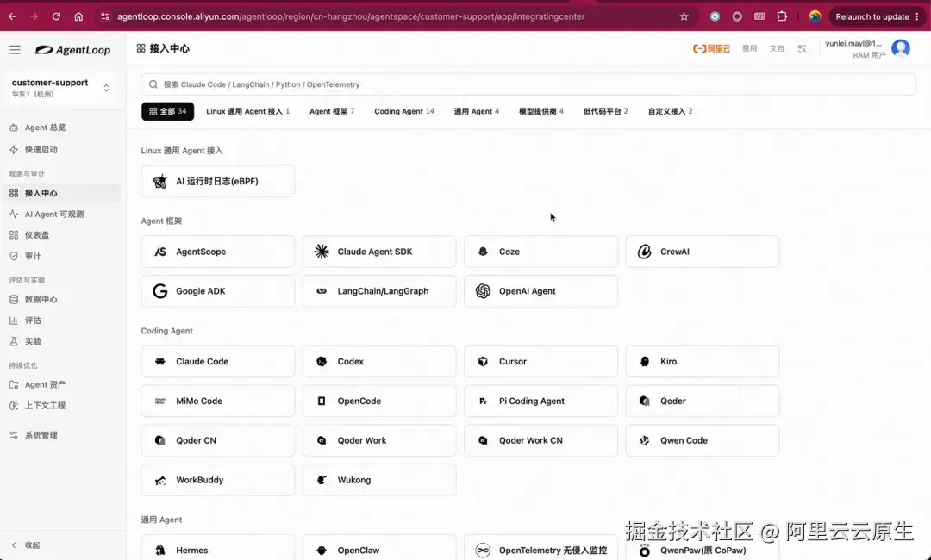Click the 上下文工程 icon
Viewport: 931px width, 560px height.
(x=14, y=406)
